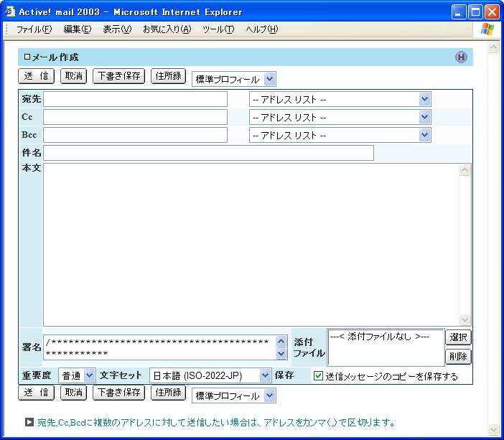
Task: Click the 署名 signature text area
Action: [160, 347]
